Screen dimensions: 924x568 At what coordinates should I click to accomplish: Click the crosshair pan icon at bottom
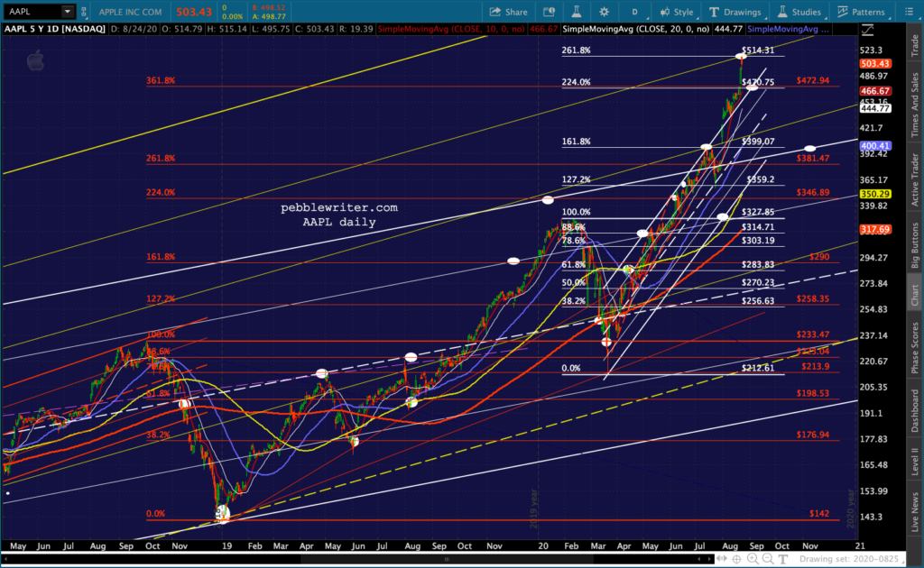pyautogui.click(x=736, y=559)
